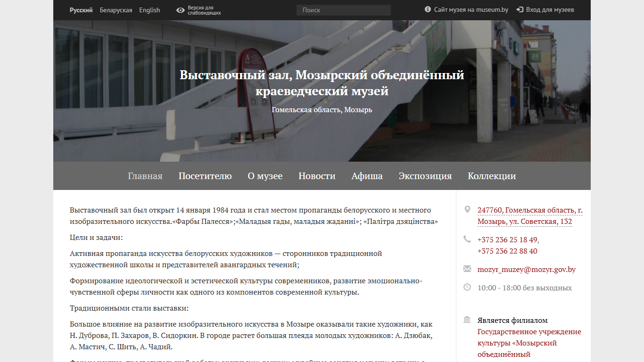Click the label 'Является филиалом'
The height and width of the screenshot is (362, 644).
(512, 321)
